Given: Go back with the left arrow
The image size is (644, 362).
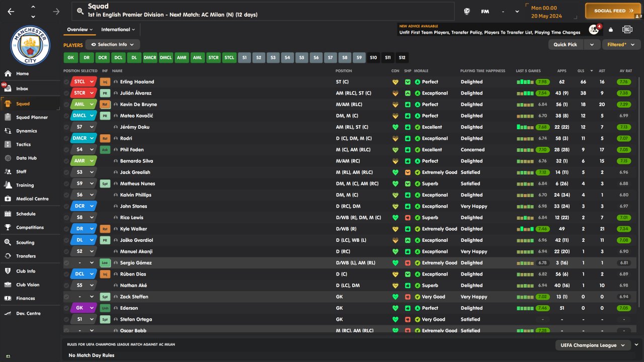Looking at the screenshot, I should pyautogui.click(x=11, y=11).
